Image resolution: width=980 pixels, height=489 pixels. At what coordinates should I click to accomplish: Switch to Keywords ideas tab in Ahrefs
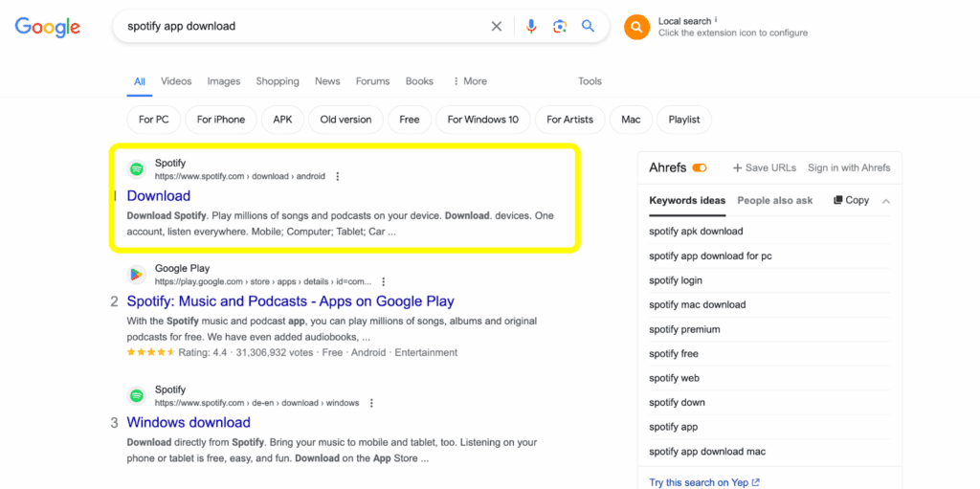(687, 201)
